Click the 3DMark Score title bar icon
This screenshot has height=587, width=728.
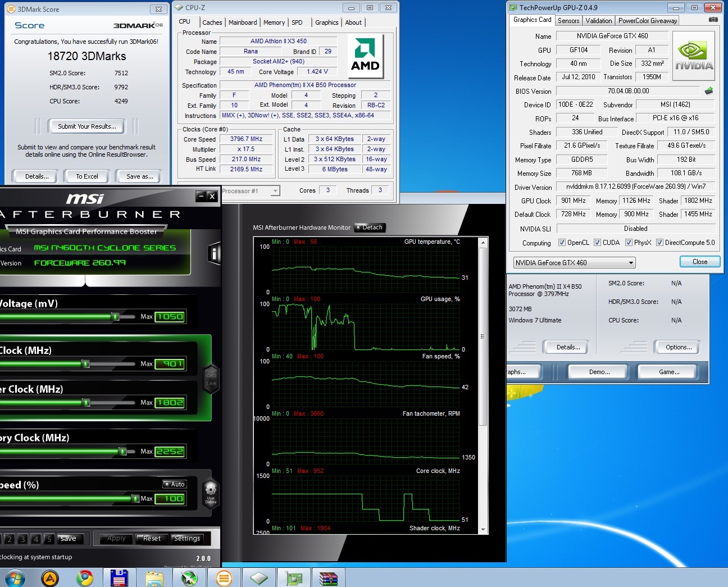click(11, 9)
